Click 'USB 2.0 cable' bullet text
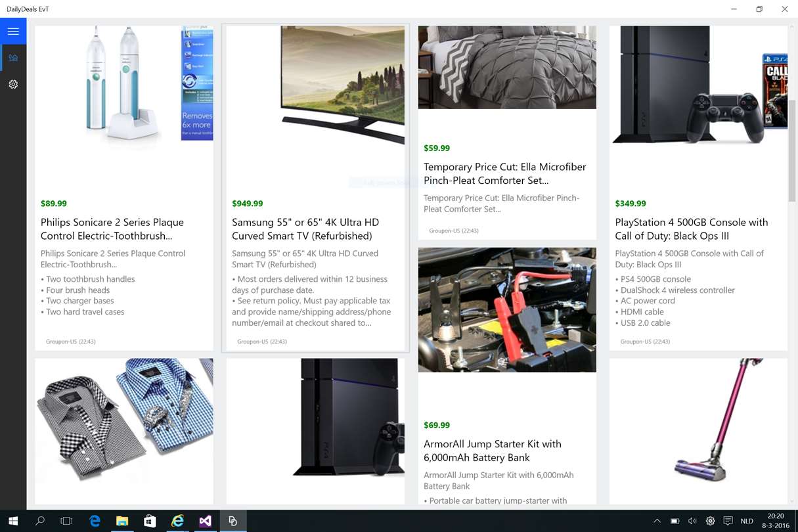 644,323
